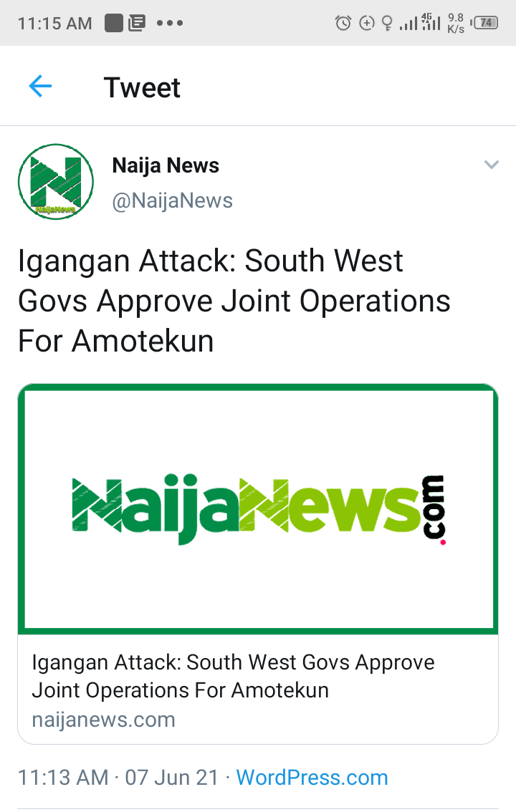This screenshot has height=812, width=516.
Task: Tap the alarm clock status icon
Action: [x=343, y=23]
